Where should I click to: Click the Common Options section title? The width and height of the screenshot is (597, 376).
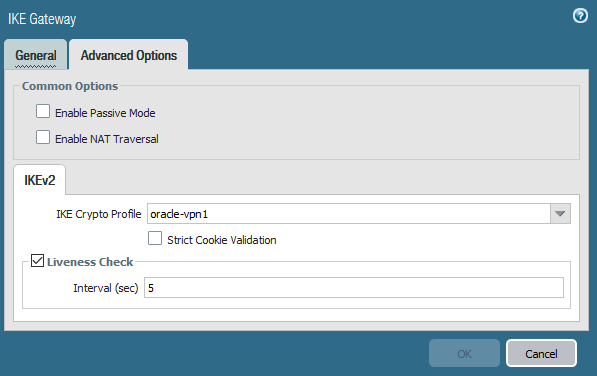[x=70, y=86]
